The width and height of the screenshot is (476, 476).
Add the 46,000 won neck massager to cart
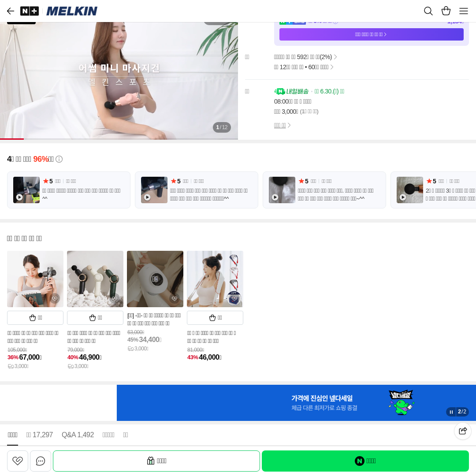(215, 318)
